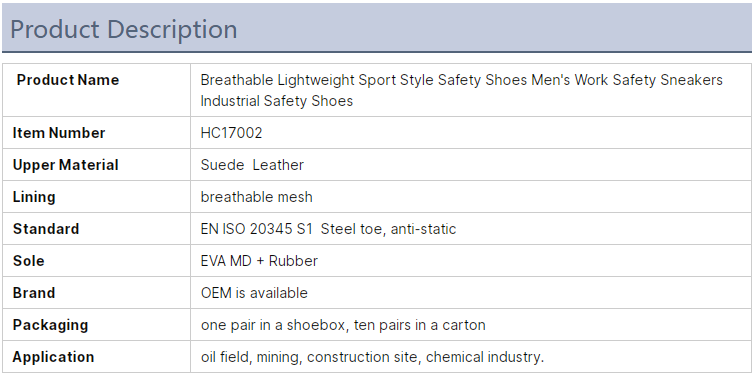The image size is (756, 378).
Task: Select the Lining label cell
Action: pyautogui.click(x=96, y=197)
